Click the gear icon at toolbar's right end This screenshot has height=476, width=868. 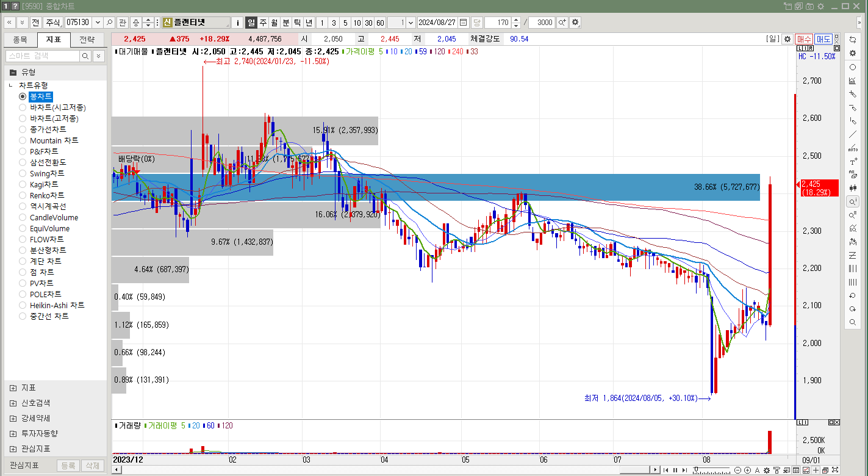575,23
